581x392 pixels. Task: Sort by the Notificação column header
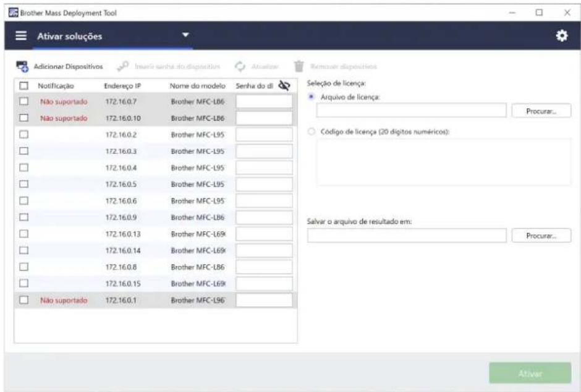pos(56,86)
